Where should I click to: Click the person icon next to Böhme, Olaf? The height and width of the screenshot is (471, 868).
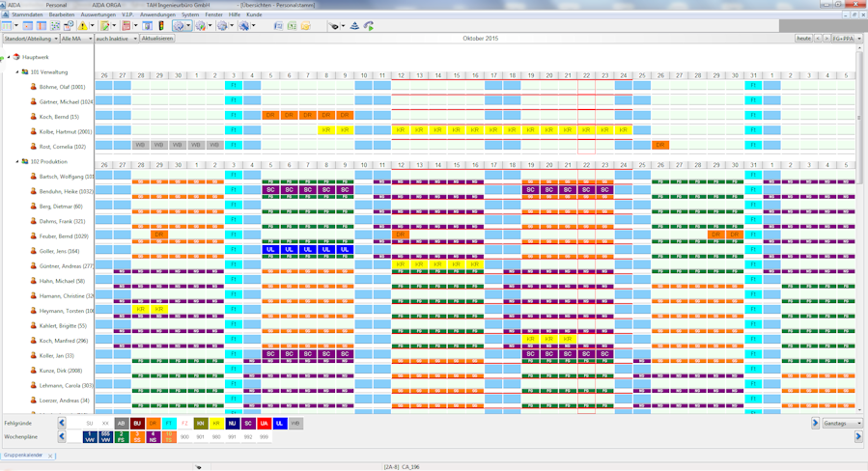[33, 87]
